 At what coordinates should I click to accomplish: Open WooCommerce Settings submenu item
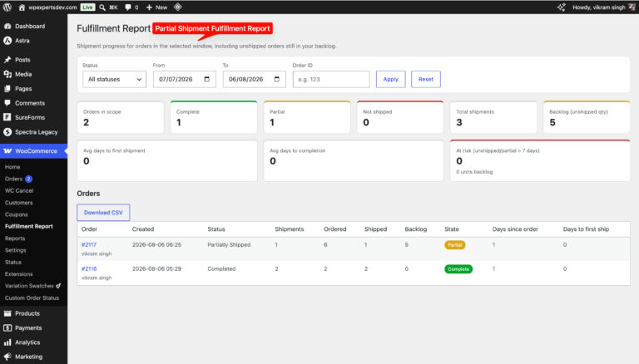pos(16,250)
